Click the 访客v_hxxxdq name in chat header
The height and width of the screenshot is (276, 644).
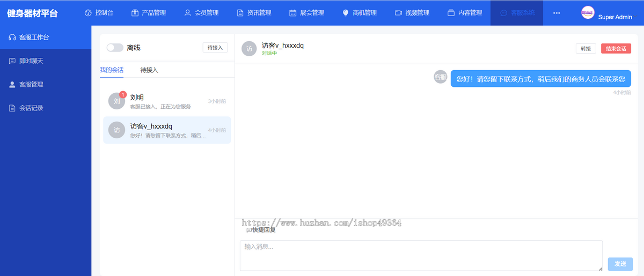pyautogui.click(x=283, y=46)
